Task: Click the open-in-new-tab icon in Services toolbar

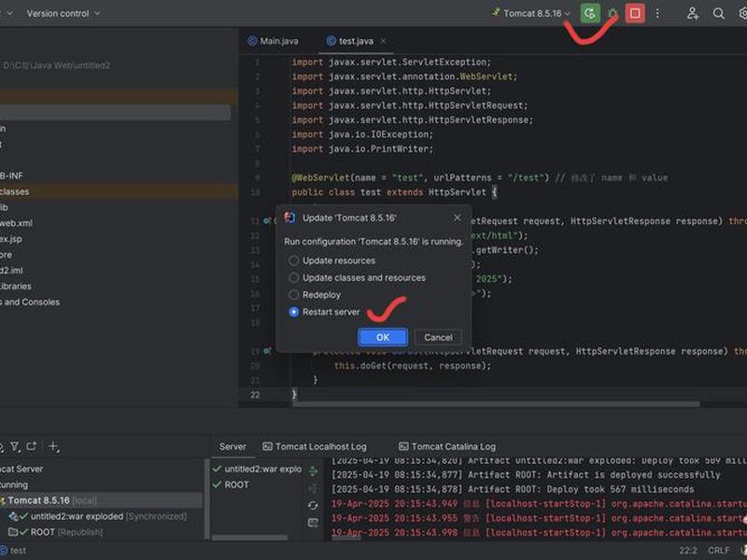Action: pyautogui.click(x=32, y=447)
